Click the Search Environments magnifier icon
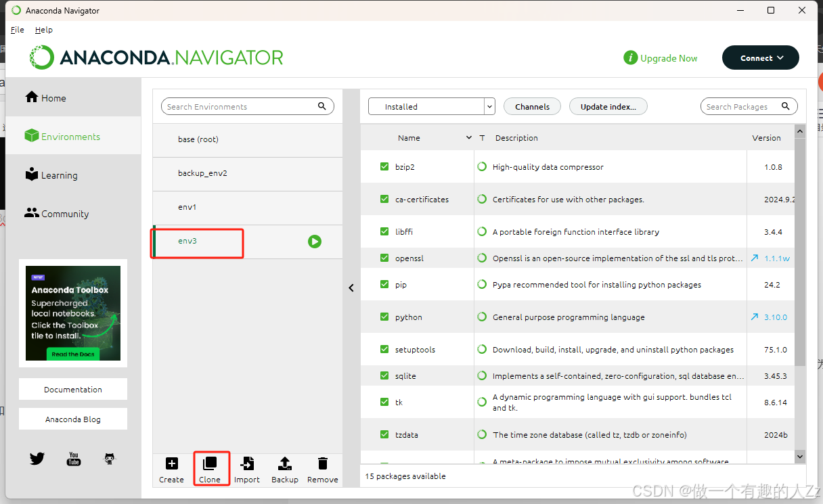The height and width of the screenshot is (504, 823). pos(322,106)
